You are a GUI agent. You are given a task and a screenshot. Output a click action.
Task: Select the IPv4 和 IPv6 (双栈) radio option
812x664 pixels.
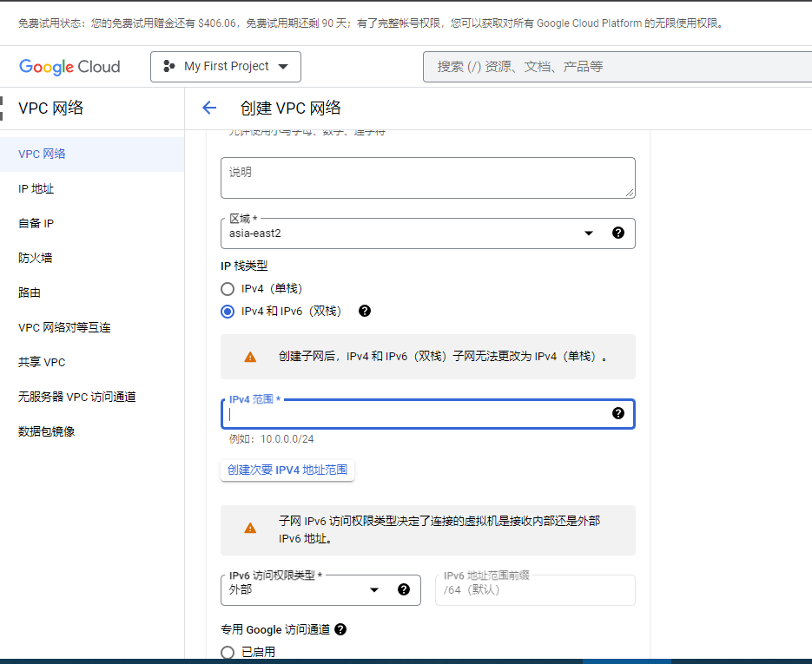click(x=228, y=311)
